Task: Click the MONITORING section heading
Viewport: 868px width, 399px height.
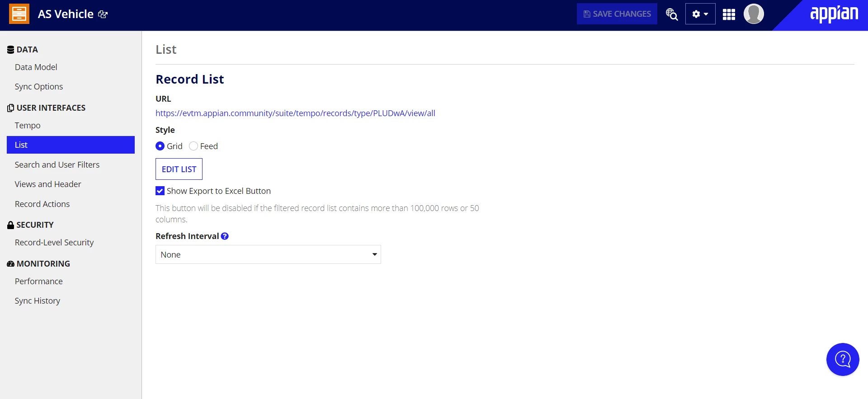Action: click(x=43, y=263)
